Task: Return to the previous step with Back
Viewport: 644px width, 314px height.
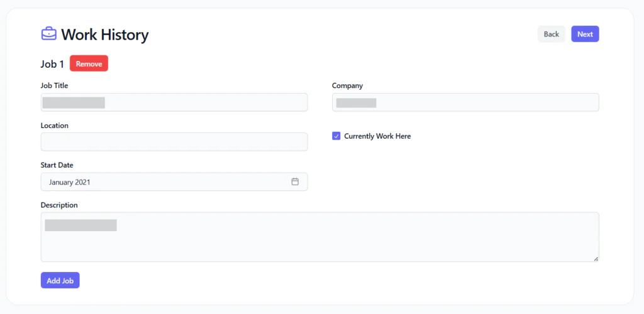Action: pyautogui.click(x=551, y=34)
